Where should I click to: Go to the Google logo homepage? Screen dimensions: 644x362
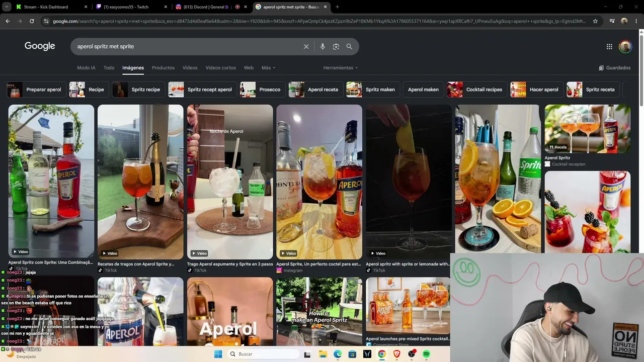pyautogui.click(x=40, y=46)
